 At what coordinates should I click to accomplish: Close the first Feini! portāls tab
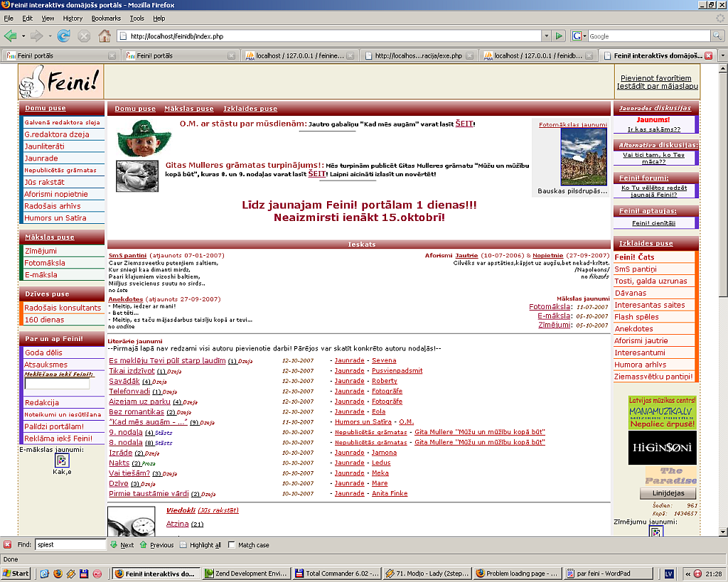pos(112,55)
